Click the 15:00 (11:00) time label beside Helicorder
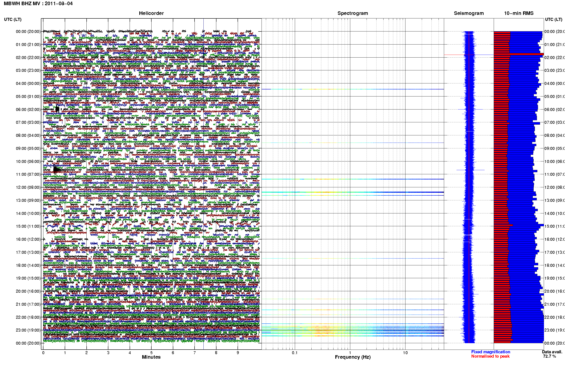Viewport: 588px width, 368px height. pos(28,226)
